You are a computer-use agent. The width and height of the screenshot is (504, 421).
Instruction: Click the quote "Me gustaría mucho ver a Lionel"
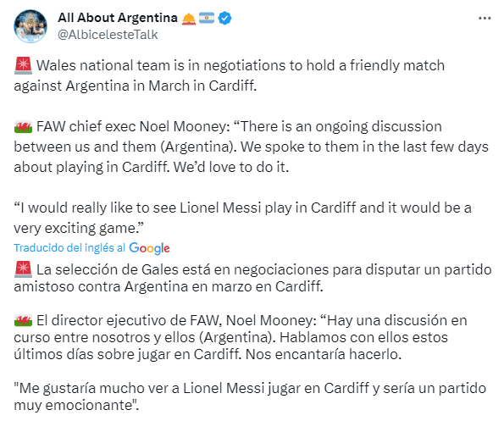tap(250, 396)
